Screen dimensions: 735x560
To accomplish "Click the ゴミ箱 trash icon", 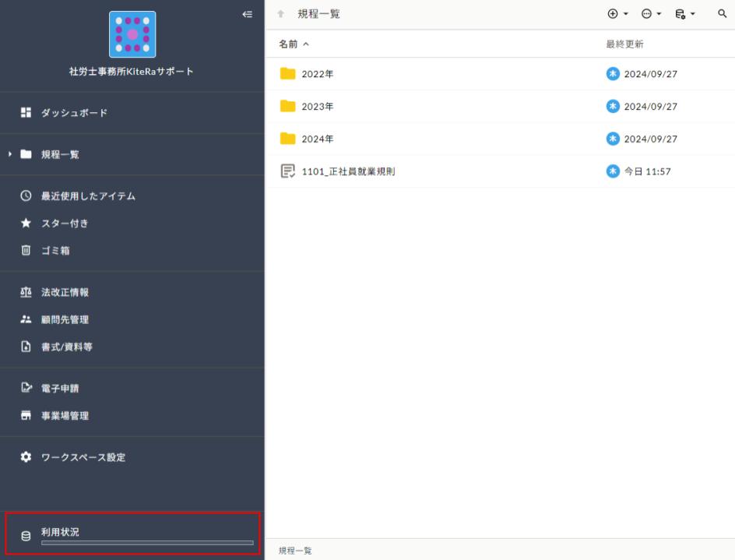I will [x=26, y=251].
